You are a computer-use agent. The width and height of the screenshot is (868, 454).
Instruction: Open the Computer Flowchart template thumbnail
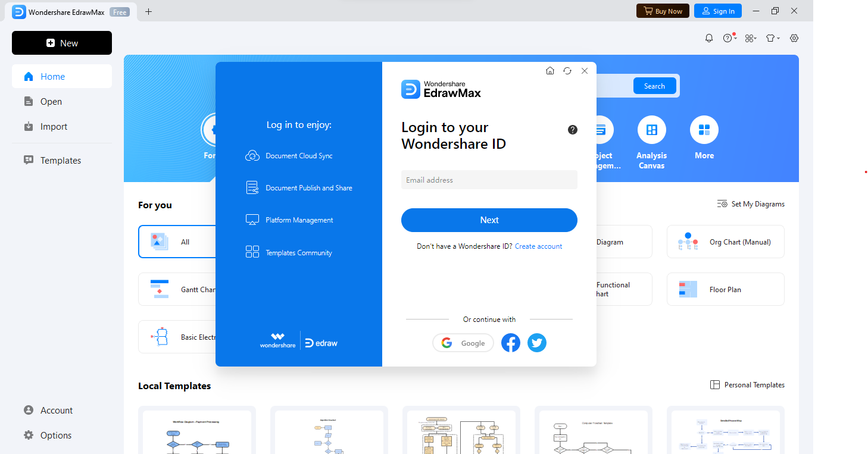tap(594, 430)
